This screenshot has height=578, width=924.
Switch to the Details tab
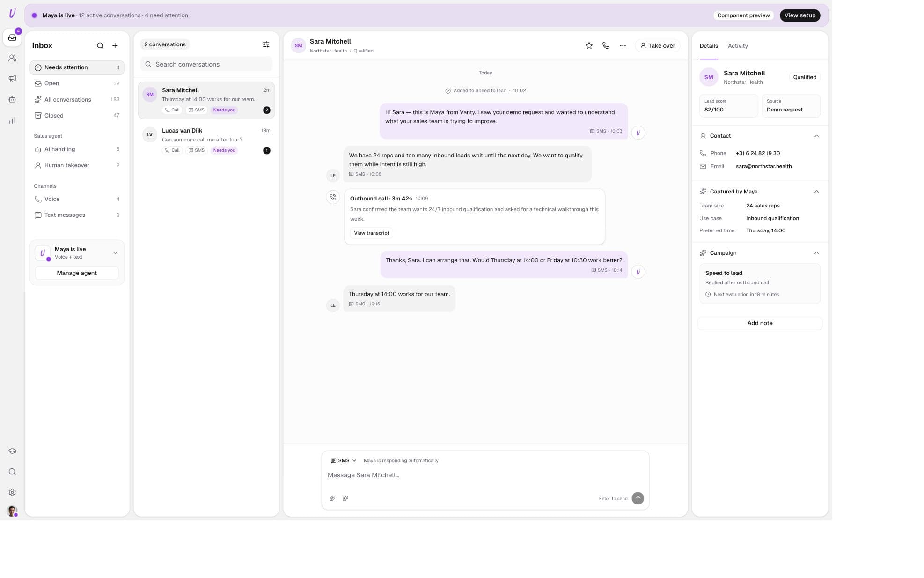(709, 46)
